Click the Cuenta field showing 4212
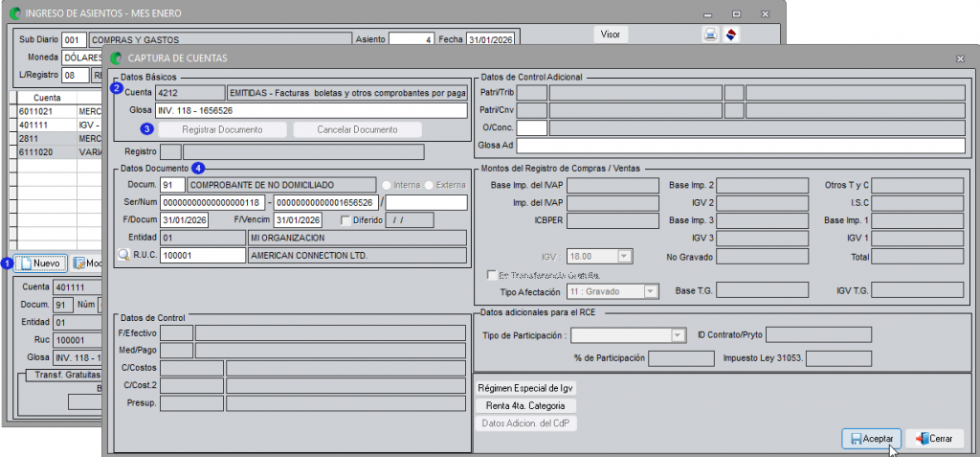Screen dimensions: 980x457 (190, 93)
